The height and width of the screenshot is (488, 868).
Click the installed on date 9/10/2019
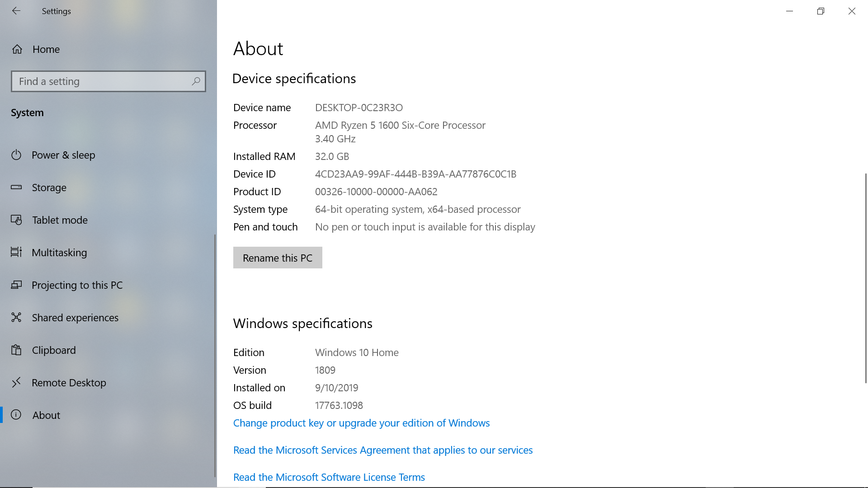[x=337, y=388]
